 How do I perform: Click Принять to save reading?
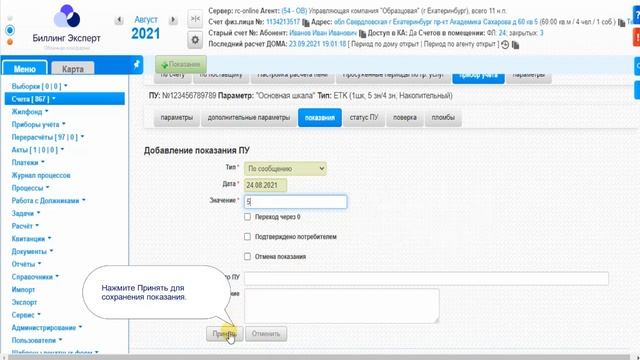(x=224, y=333)
